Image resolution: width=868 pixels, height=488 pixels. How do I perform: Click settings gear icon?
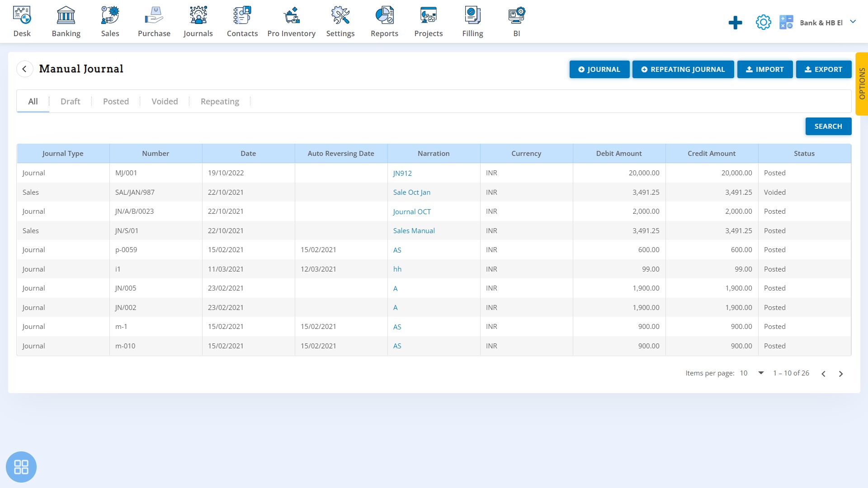click(x=763, y=21)
